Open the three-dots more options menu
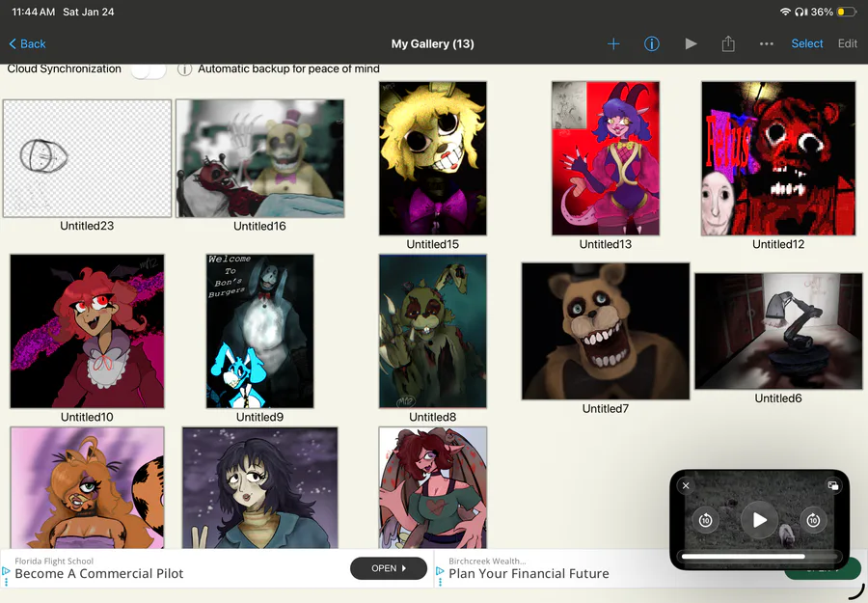 tap(767, 43)
